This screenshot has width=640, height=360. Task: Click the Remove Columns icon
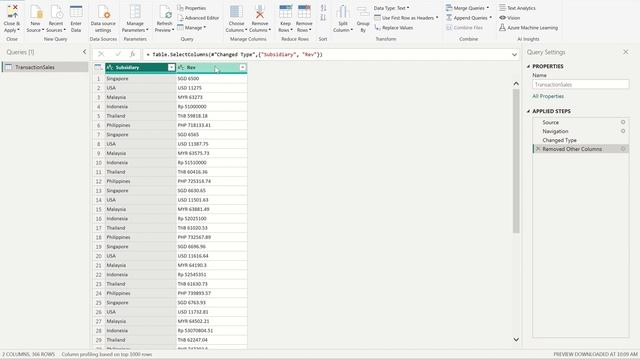click(260, 12)
